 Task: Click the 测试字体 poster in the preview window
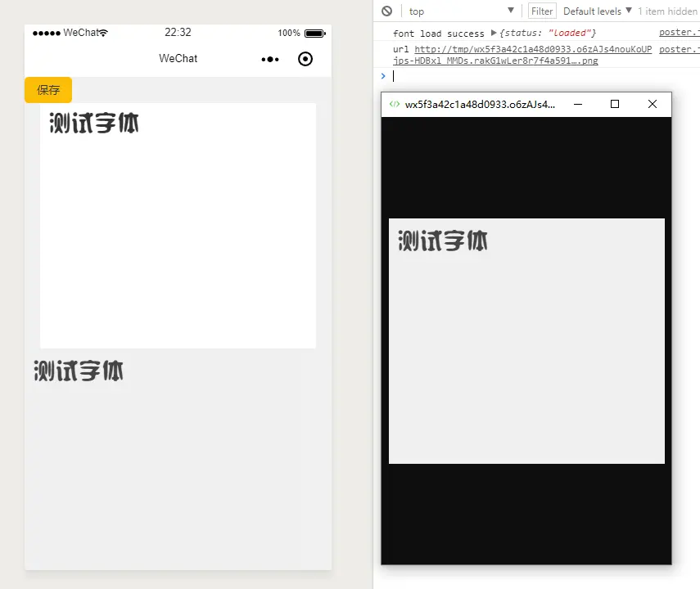click(526, 341)
